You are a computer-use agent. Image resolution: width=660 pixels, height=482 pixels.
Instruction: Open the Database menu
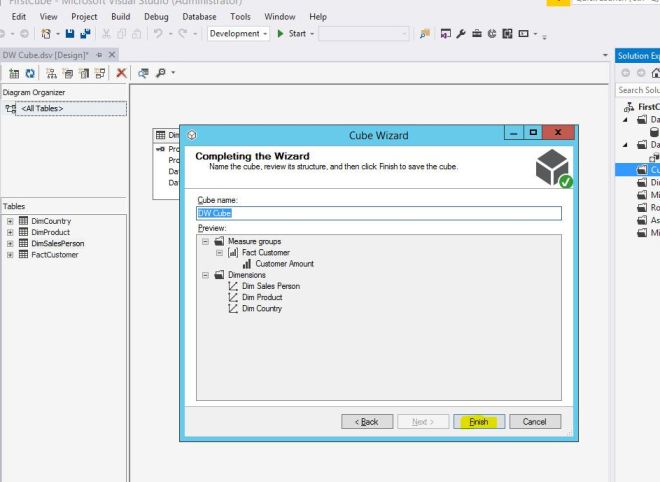(x=199, y=17)
